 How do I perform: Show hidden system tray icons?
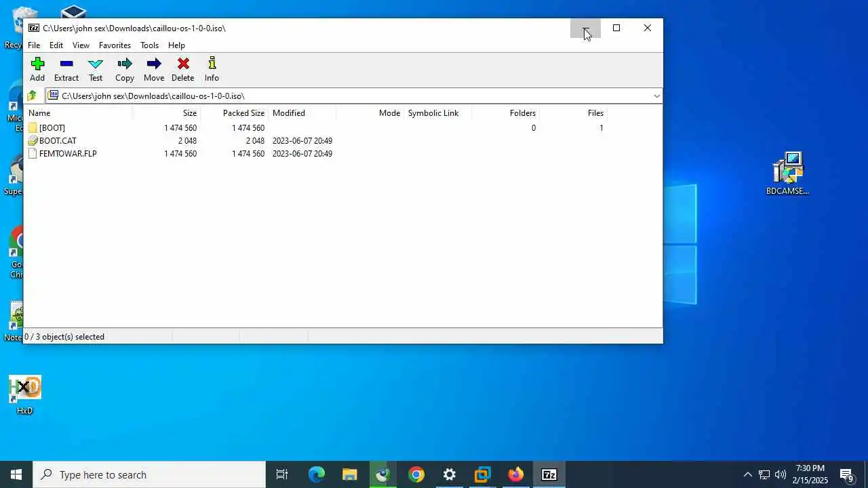(747, 474)
